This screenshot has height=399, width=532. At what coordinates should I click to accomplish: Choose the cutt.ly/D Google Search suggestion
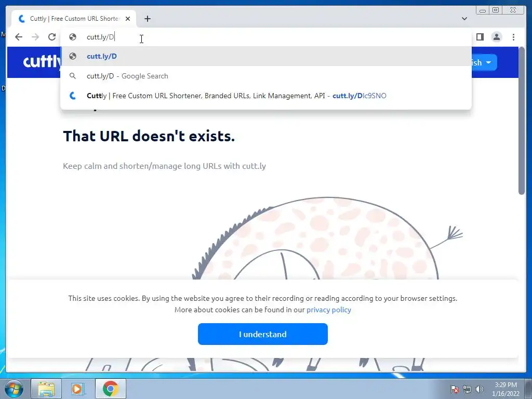(x=266, y=76)
